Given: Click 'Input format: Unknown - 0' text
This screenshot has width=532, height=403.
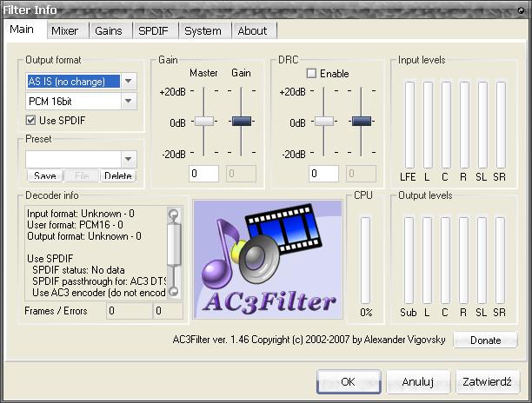Looking at the screenshot, I should [81, 214].
